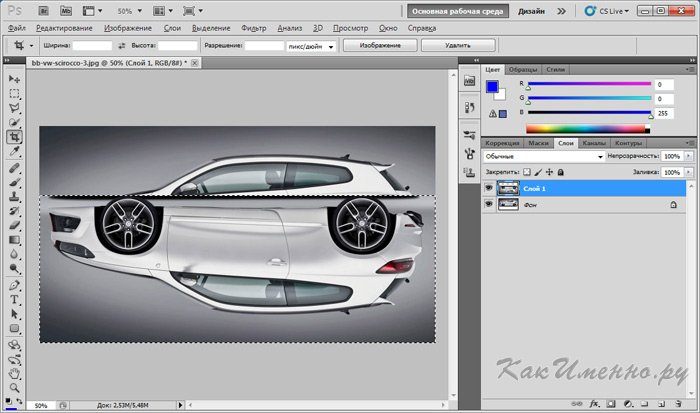Switch to the Основная рабочая среда workspace
The height and width of the screenshot is (413, 700).
point(458,11)
